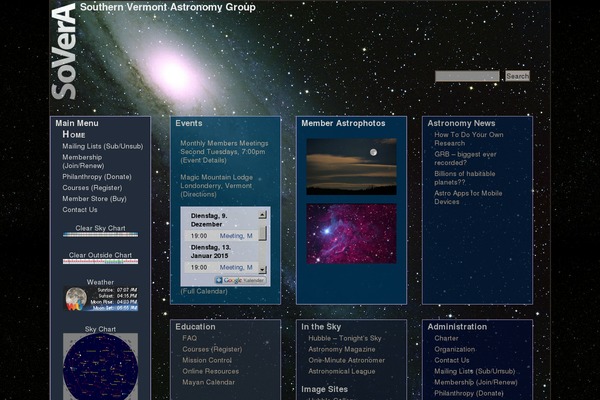The height and width of the screenshot is (400, 600).
Task: Click the moon phase Weather widget image
Action: tap(101, 299)
